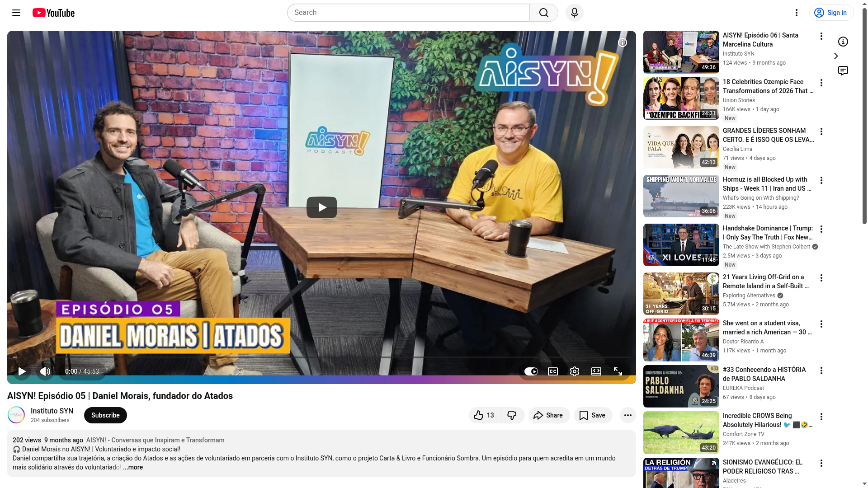Click the magnifier search button
Viewport: 868px width, 488px height.
click(x=544, y=13)
